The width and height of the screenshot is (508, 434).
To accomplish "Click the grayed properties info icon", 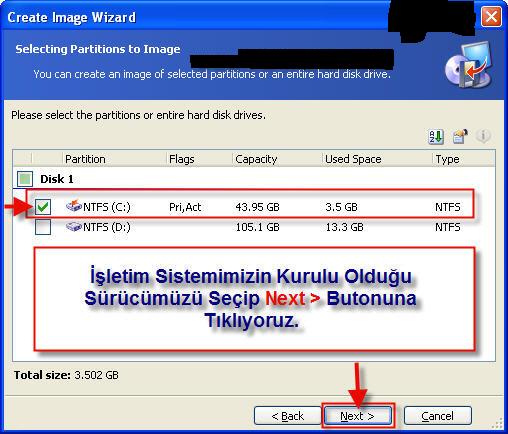I will (483, 136).
